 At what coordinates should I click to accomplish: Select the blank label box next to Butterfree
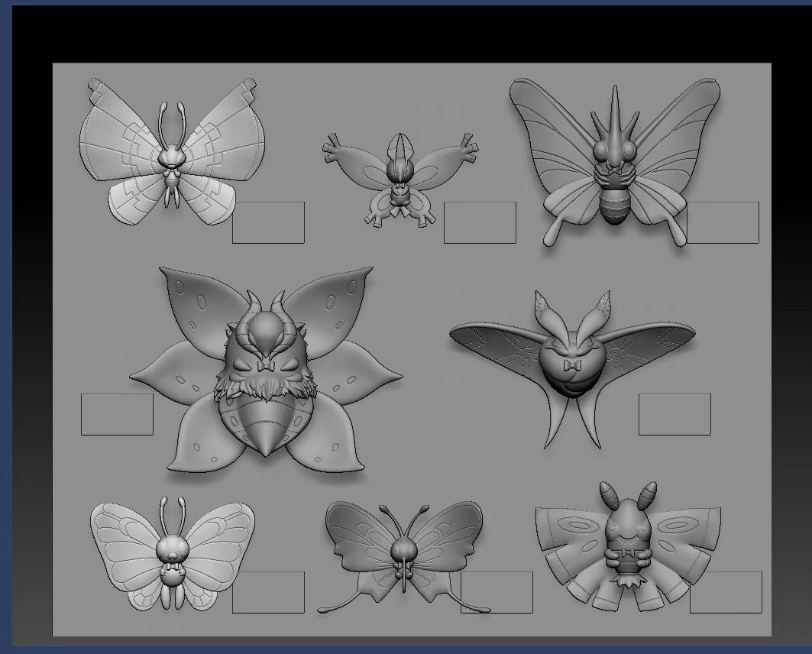268,592
